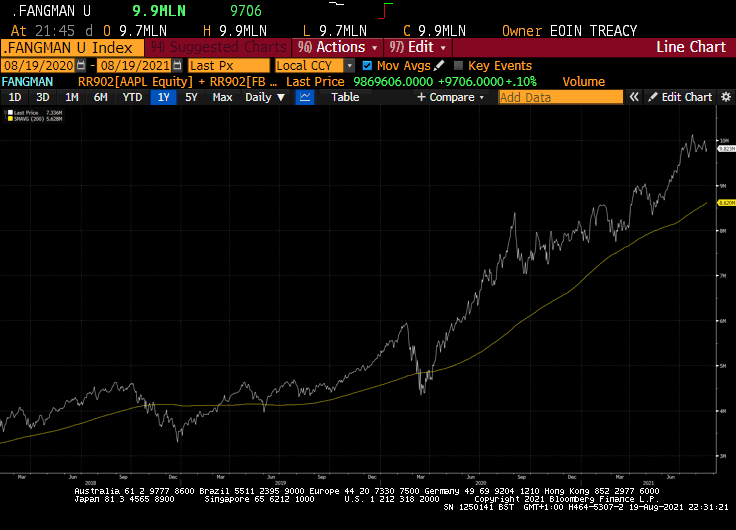Click the yellow moving average axis label

[727, 203]
